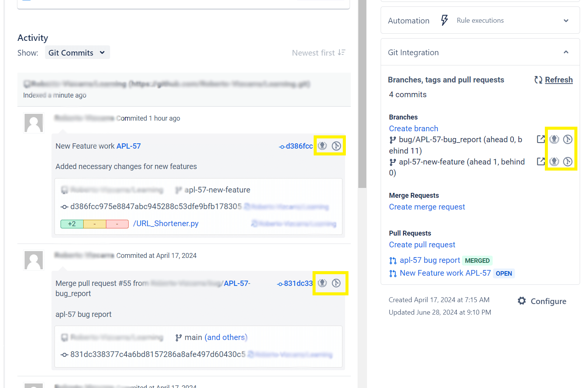
Task: Click the Automation lightning bolt icon
Action: [445, 20]
